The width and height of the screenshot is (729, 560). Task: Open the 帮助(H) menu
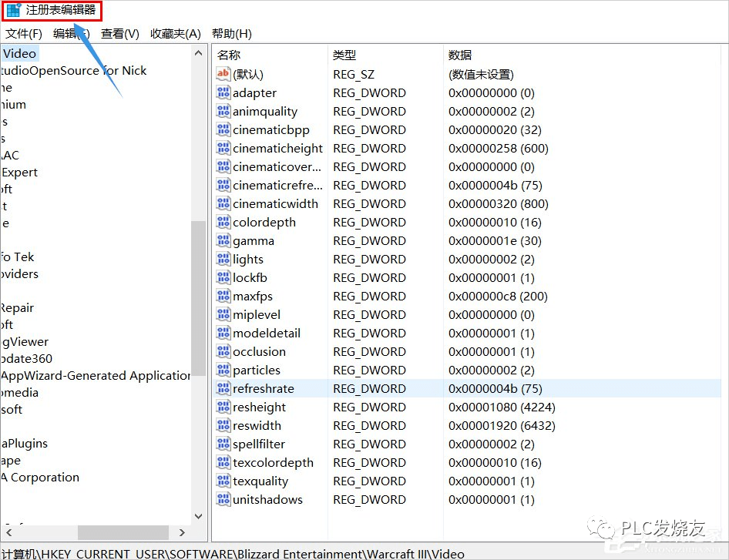[x=231, y=34]
